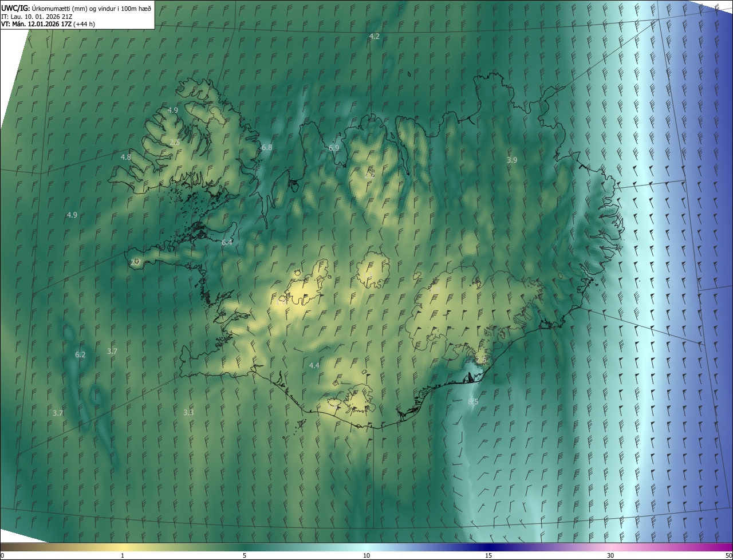Click the 6.4 precipitation value label
The image size is (733, 560).
click(227, 242)
